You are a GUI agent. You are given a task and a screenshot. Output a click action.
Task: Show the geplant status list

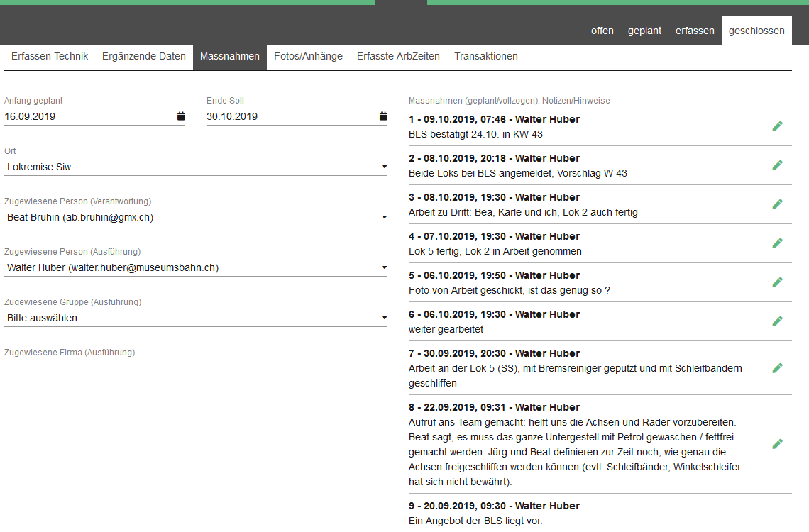pos(644,31)
